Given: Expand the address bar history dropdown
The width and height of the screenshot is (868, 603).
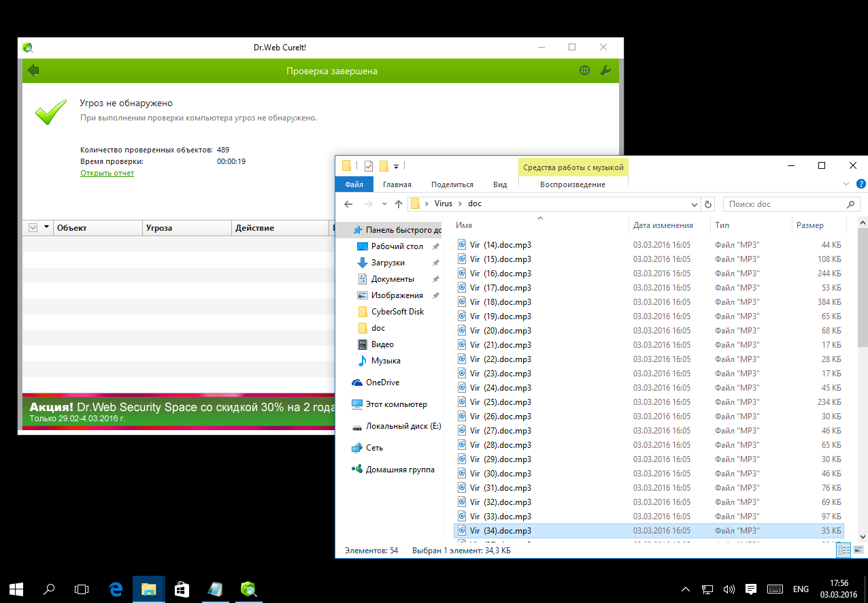Looking at the screenshot, I should pyautogui.click(x=694, y=204).
